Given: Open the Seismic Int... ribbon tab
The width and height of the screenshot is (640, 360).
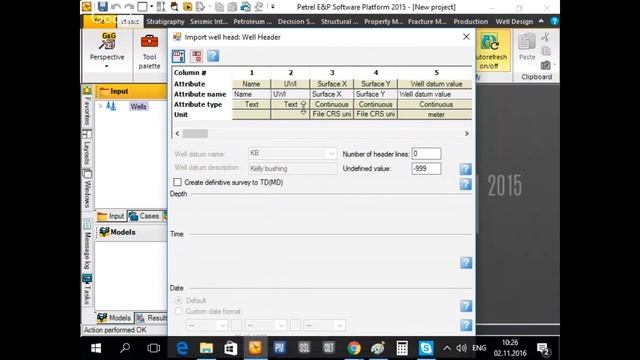Looking at the screenshot, I should pyautogui.click(x=209, y=21).
